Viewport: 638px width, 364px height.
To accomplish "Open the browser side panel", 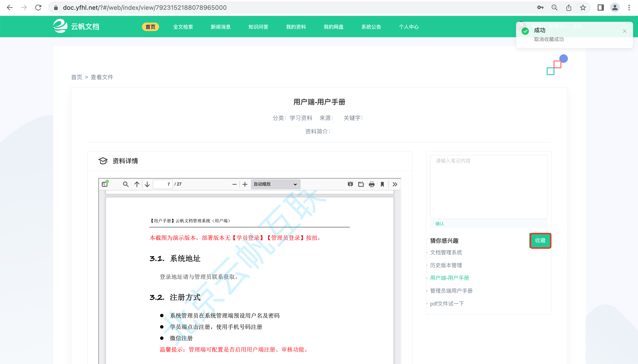I will (601, 8).
